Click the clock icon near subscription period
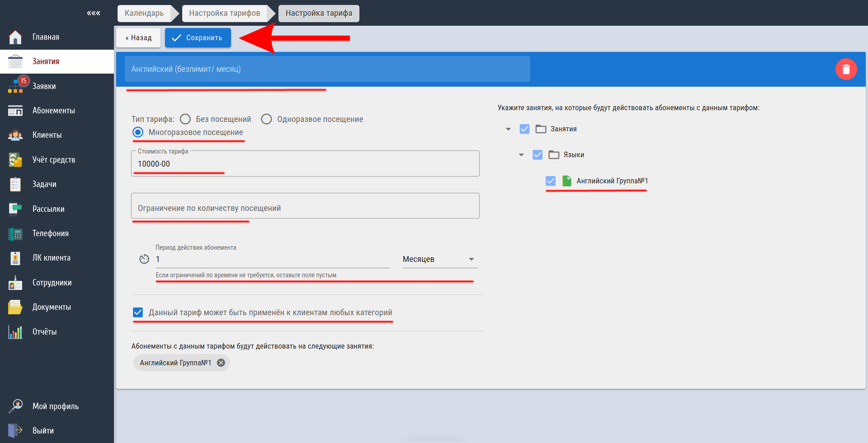The image size is (868, 443). coord(144,259)
